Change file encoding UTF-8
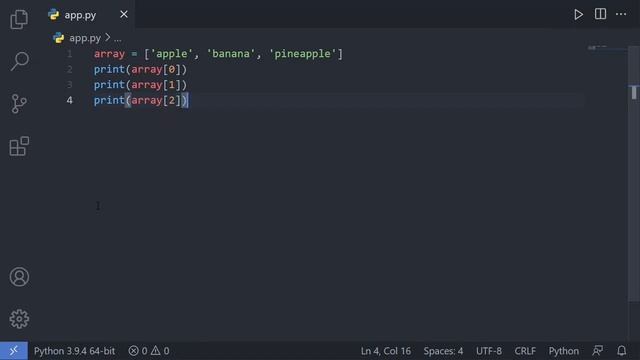 click(x=489, y=351)
